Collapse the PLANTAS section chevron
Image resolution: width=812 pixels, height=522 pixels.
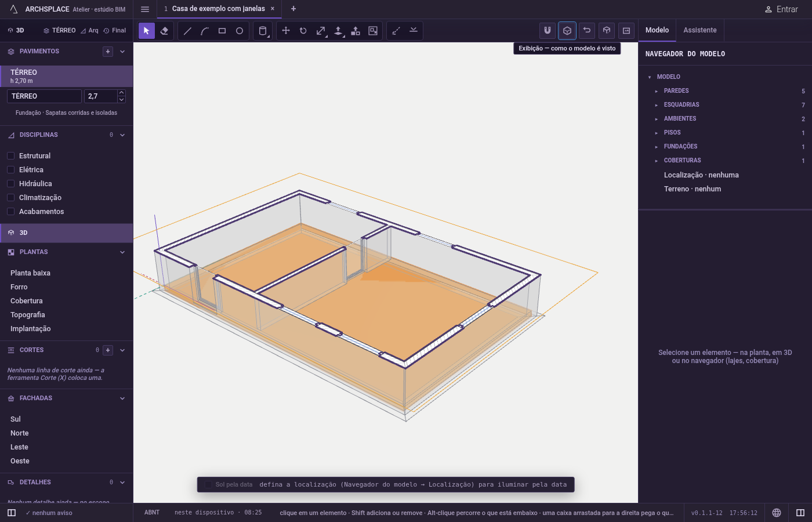pyautogui.click(x=122, y=252)
